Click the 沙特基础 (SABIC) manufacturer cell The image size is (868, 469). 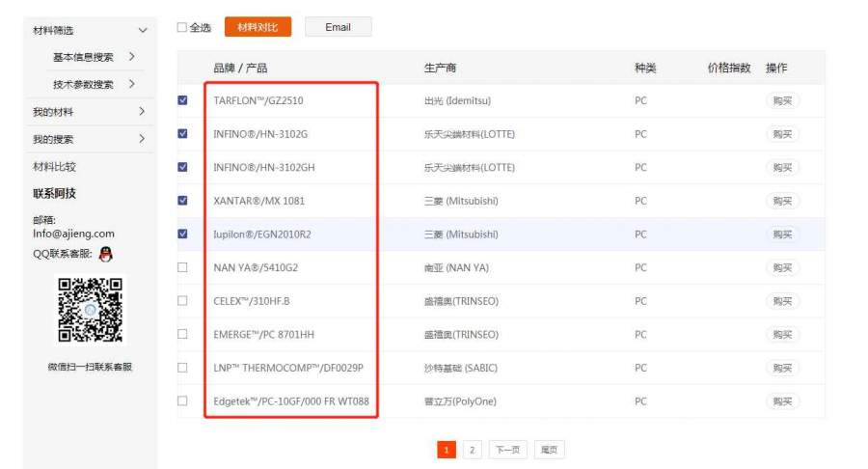461,368
